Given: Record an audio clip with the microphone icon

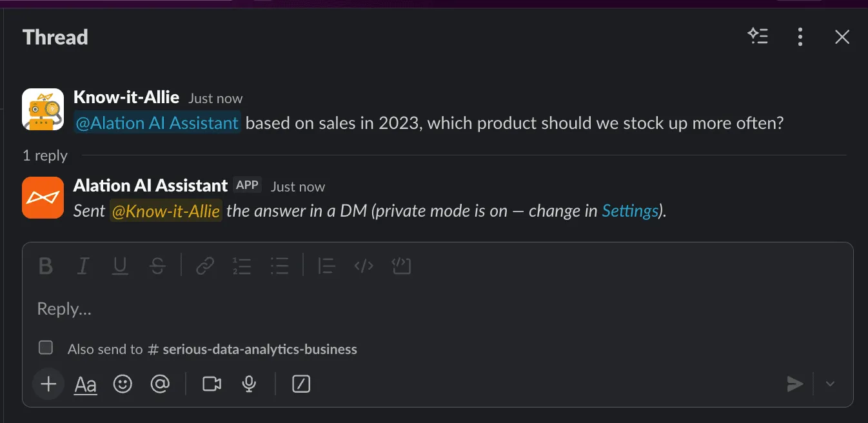Looking at the screenshot, I should [x=249, y=384].
